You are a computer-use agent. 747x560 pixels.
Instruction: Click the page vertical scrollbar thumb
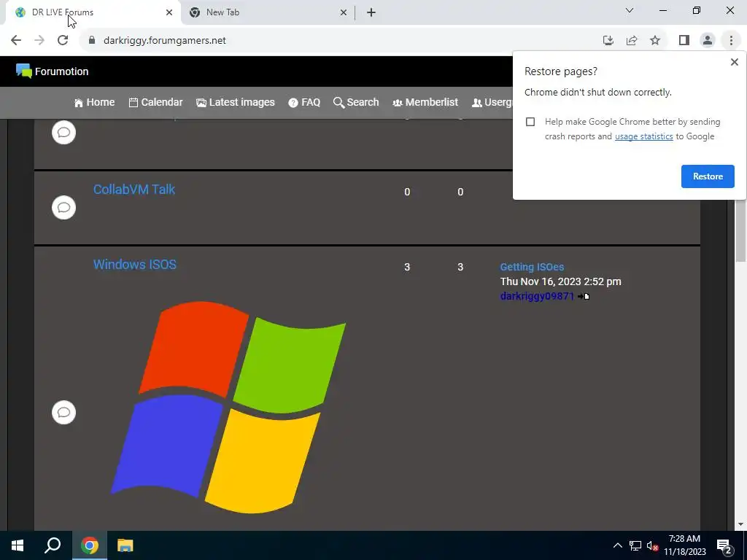(740, 230)
